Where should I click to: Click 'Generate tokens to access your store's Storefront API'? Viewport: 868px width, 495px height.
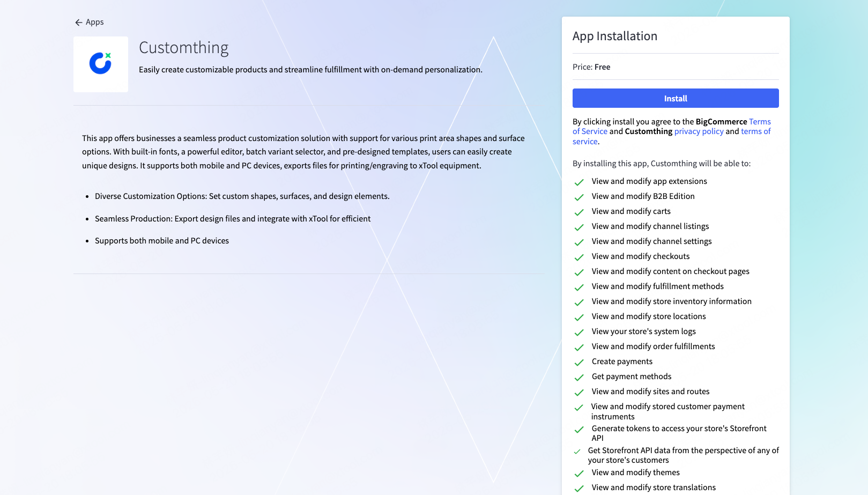(x=679, y=433)
